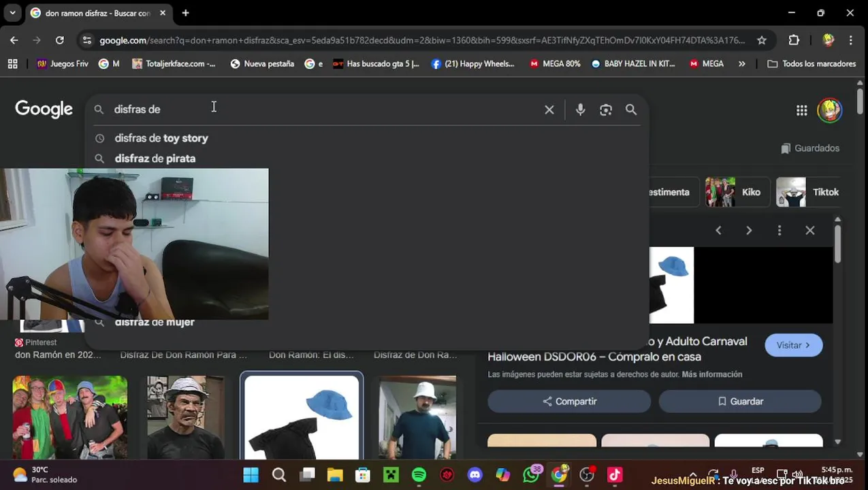Go to the Google logo homepage
Viewport: 868px width, 490px height.
pyautogui.click(x=44, y=110)
